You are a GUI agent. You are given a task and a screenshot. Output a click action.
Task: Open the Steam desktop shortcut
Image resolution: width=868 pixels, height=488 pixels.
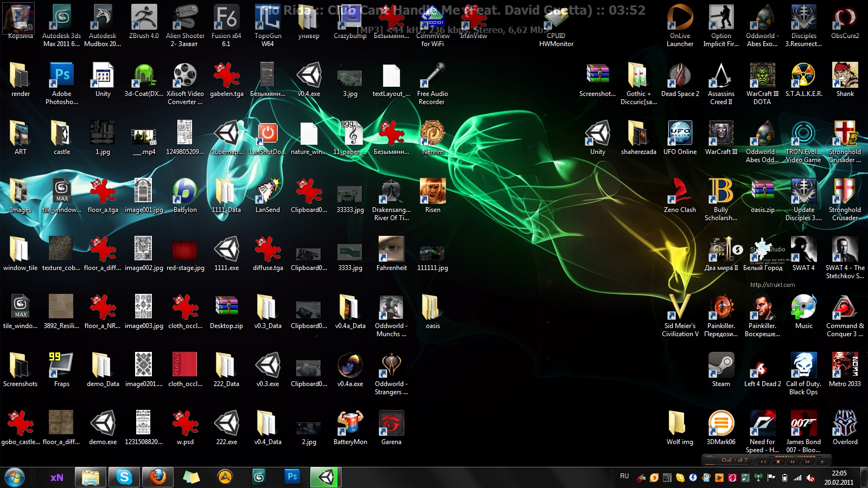tap(721, 365)
